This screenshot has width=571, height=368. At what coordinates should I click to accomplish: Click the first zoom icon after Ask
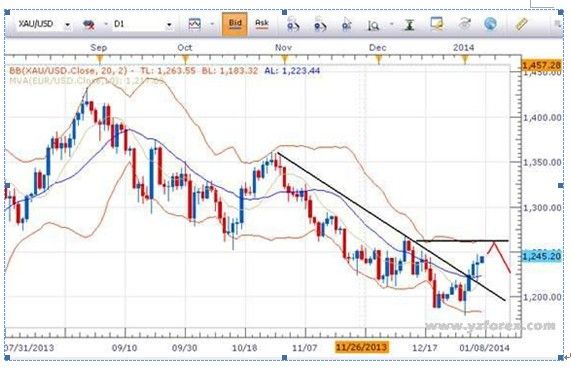293,25
